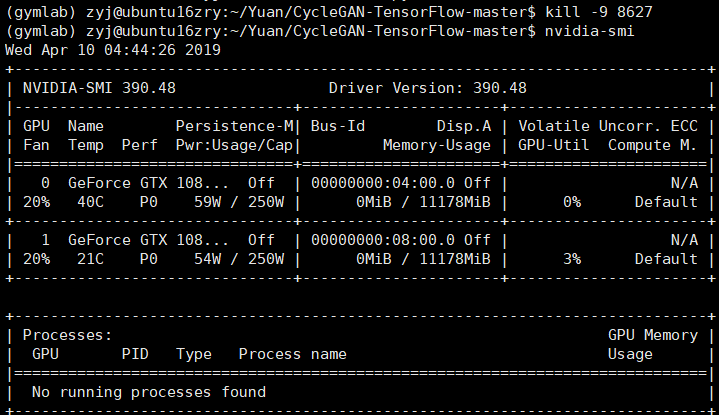Click the timestamp line Wed Apr 10
The width and height of the screenshot is (719, 415).
pos(113,49)
